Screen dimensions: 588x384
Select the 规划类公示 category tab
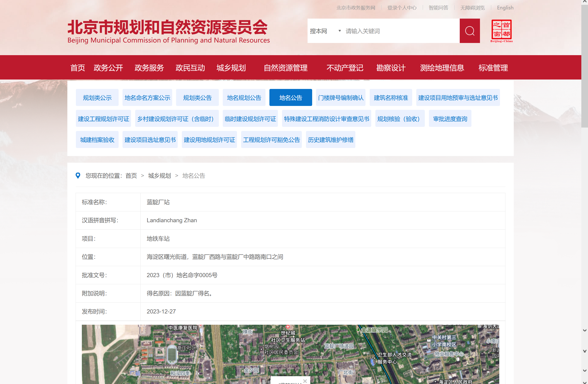97,97
